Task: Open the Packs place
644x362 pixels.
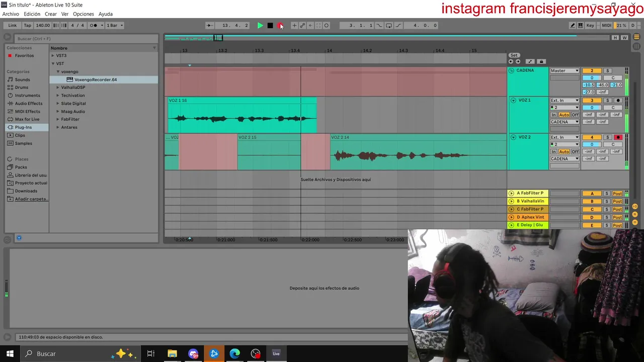Action: [21, 167]
